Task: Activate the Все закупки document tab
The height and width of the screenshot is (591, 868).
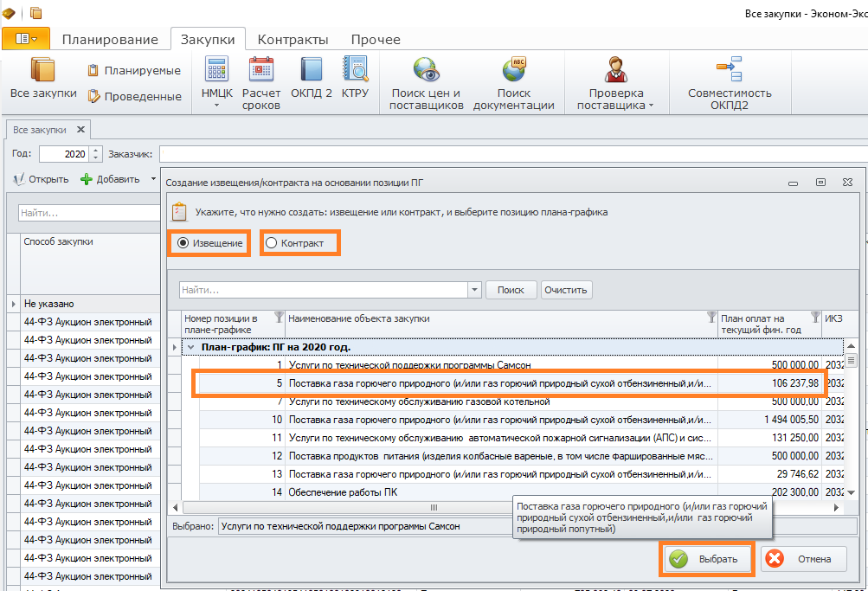Action: point(40,130)
